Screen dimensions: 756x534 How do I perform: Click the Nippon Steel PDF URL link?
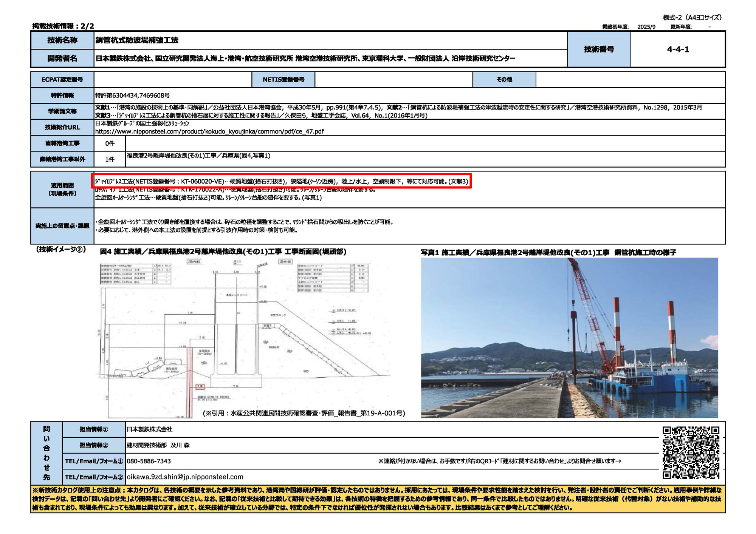[209, 131]
